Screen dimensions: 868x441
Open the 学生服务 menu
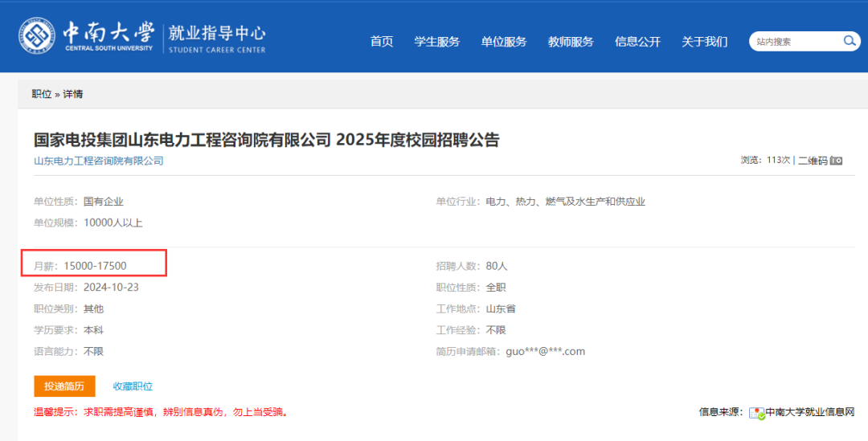tap(436, 42)
